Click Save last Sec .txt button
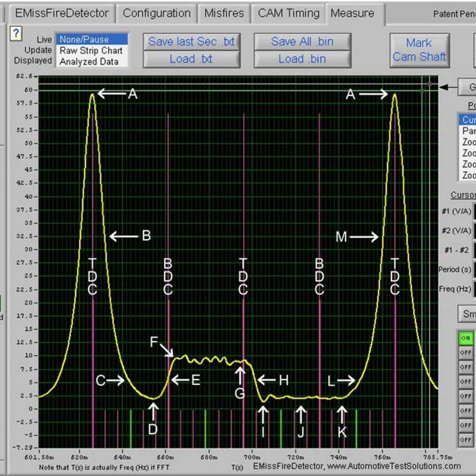The width and height of the screenshot is (476, 476). point(191,42)
